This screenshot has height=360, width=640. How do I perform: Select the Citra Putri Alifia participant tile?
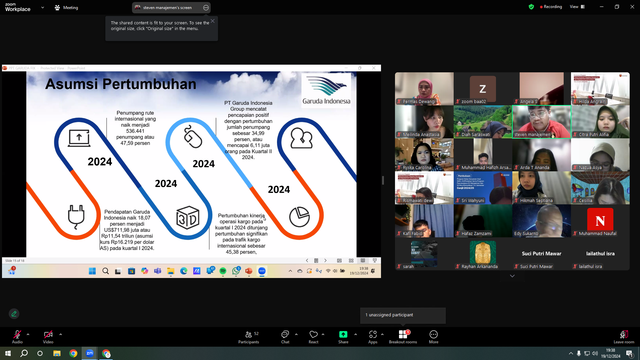pyautogui.click(x=600, y=122)
